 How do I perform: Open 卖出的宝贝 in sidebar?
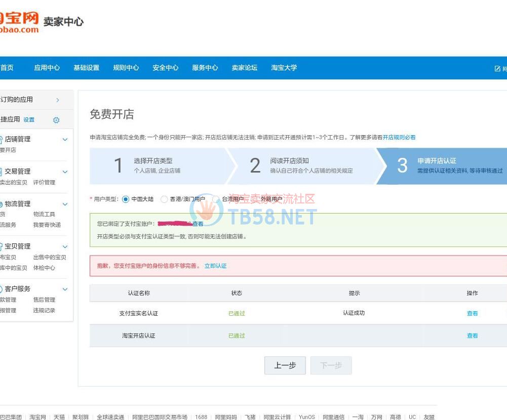click(13, 183)
